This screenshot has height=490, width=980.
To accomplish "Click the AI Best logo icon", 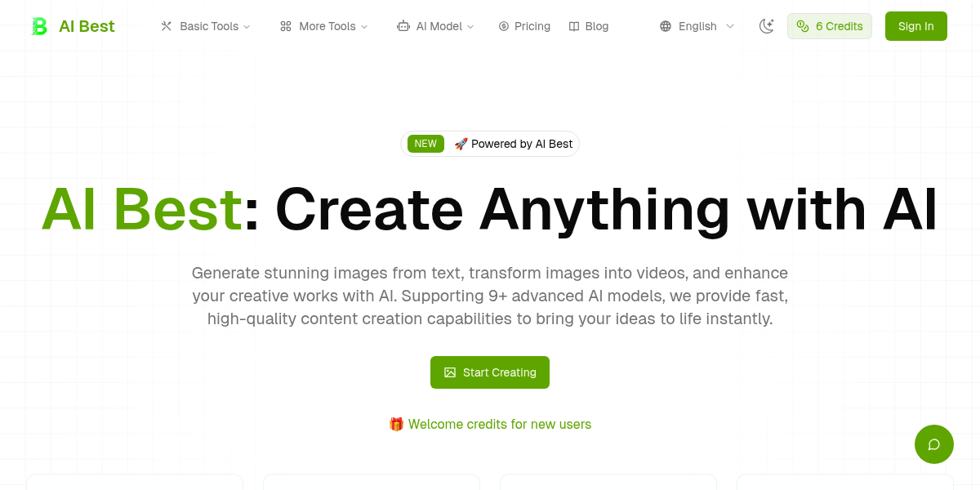I will tap(39, 26).
